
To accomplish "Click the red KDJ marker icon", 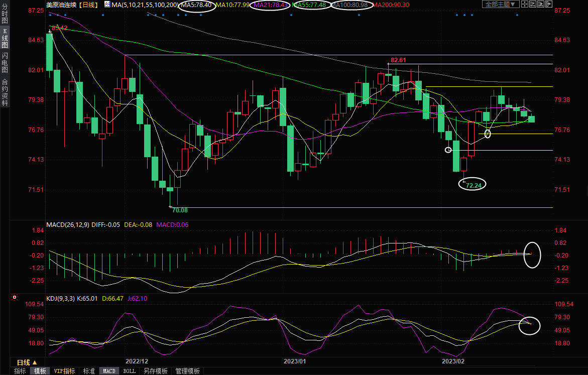I will (x=14, y=298).
